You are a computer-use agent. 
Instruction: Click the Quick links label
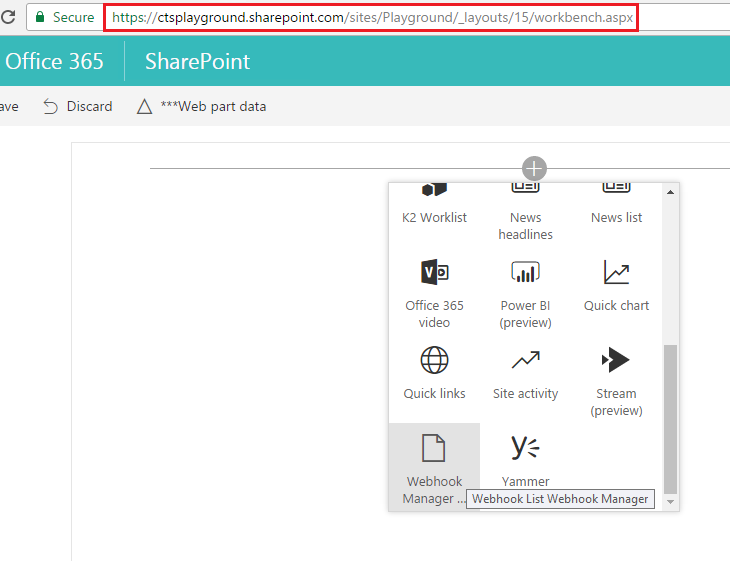(x=434, y=393)
